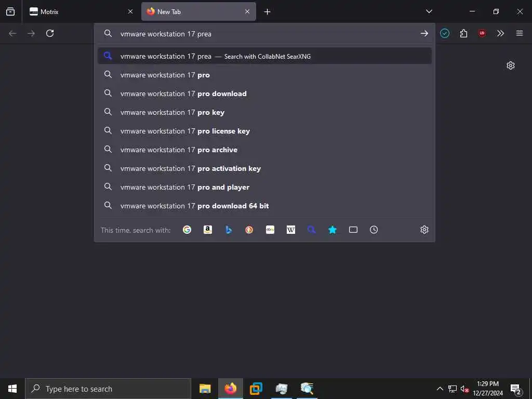Open the notification center icon
The height and width of the screenshot is (399, 532).
coord(516,389)
